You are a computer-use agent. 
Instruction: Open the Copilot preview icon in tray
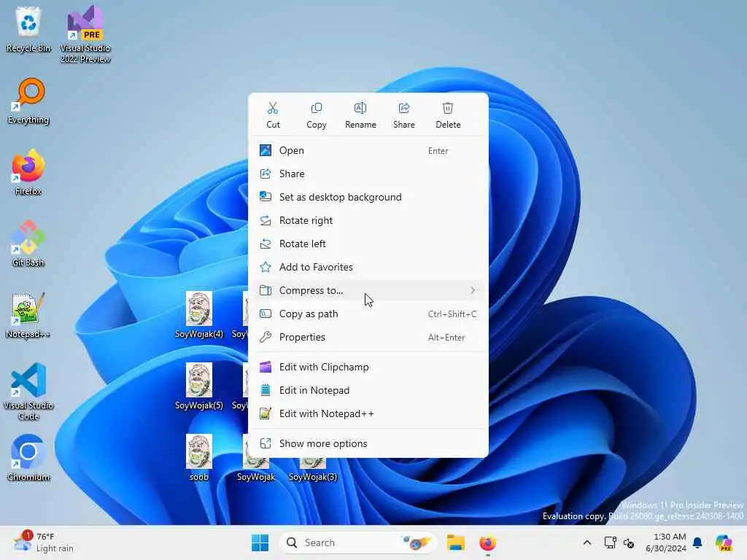tap(723, 542)
